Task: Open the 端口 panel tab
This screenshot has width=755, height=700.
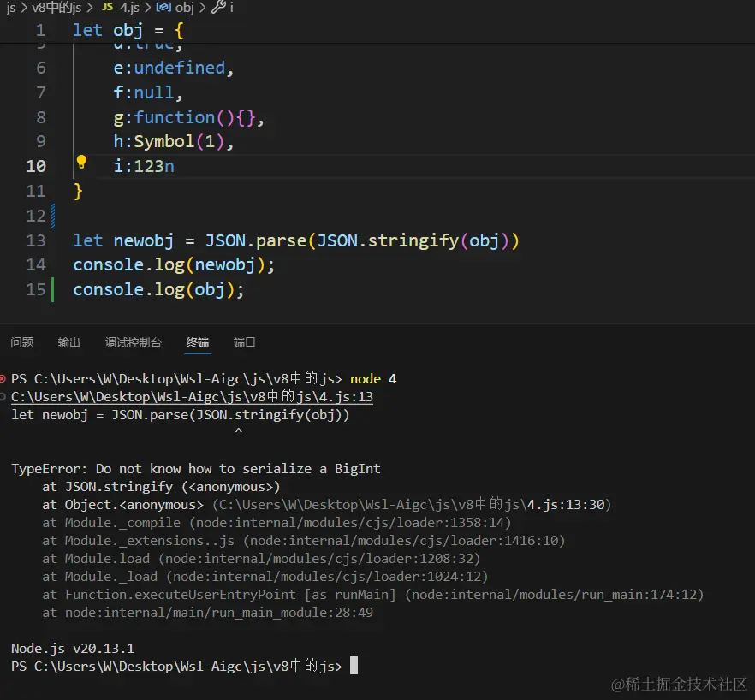Action: click(244, 342)
